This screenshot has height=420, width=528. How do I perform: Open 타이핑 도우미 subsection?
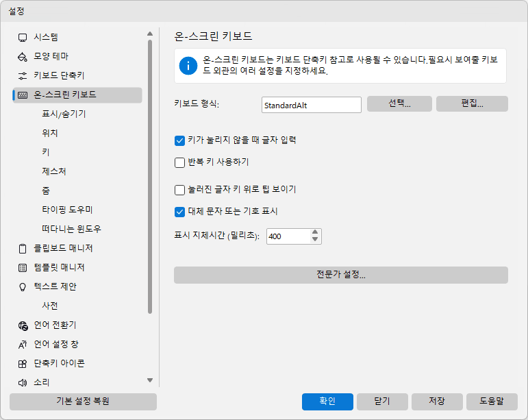(67, 210)
